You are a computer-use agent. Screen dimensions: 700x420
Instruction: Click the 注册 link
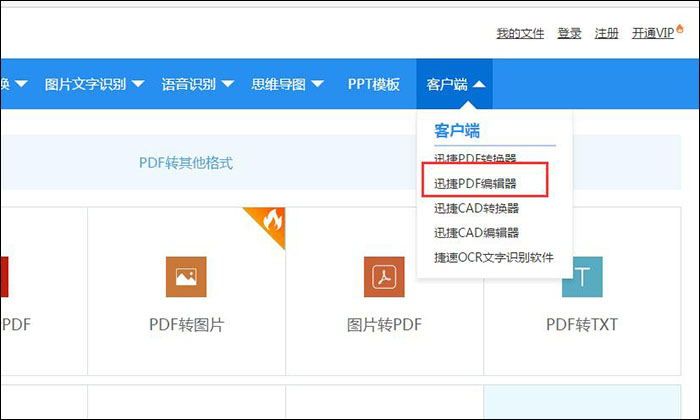tap(606, 33)
